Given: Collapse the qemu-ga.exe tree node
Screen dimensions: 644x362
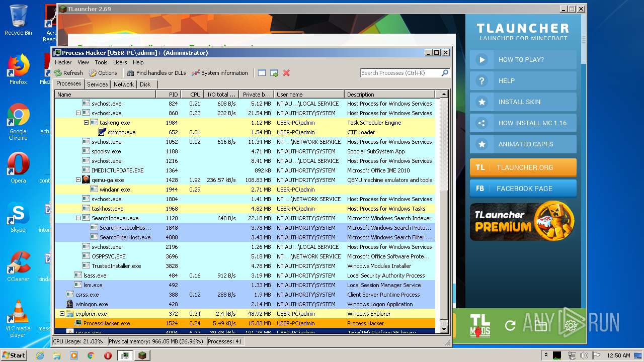Looking at the screenshot, I should coord(78,180).
